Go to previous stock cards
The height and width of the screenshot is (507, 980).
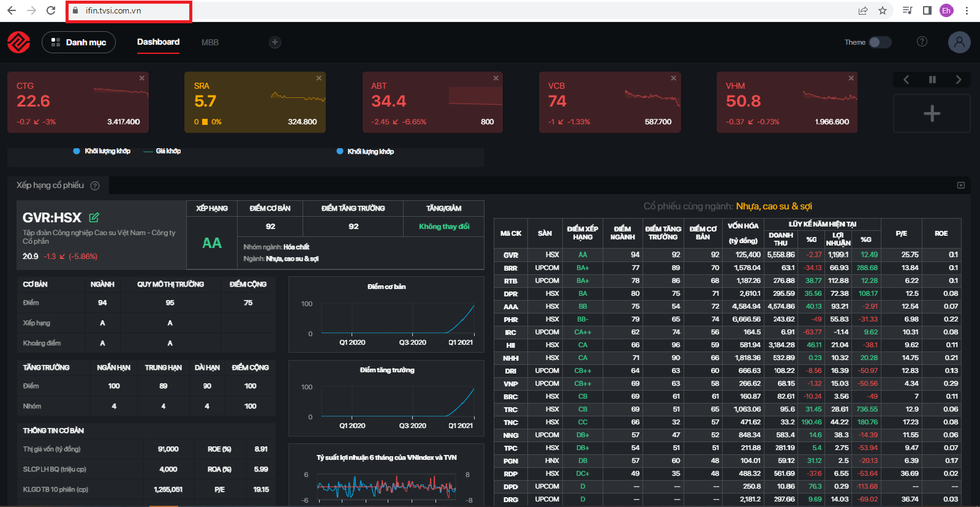[906, 80]
